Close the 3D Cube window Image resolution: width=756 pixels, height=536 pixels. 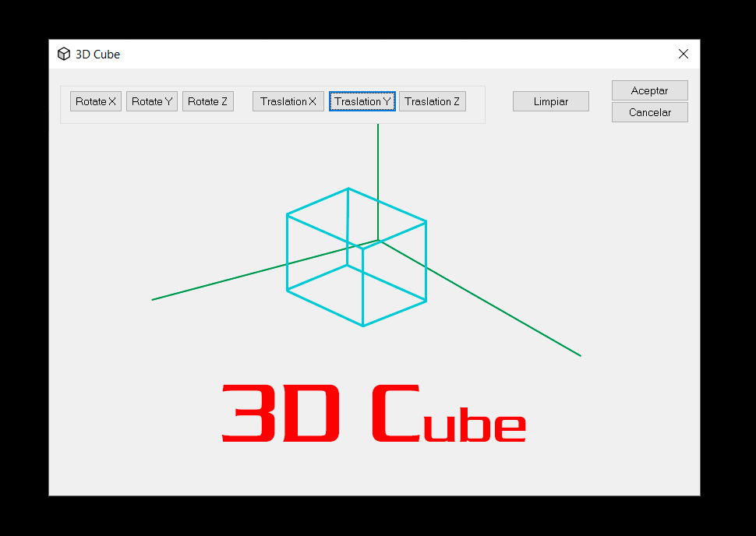tap(684, 54)
